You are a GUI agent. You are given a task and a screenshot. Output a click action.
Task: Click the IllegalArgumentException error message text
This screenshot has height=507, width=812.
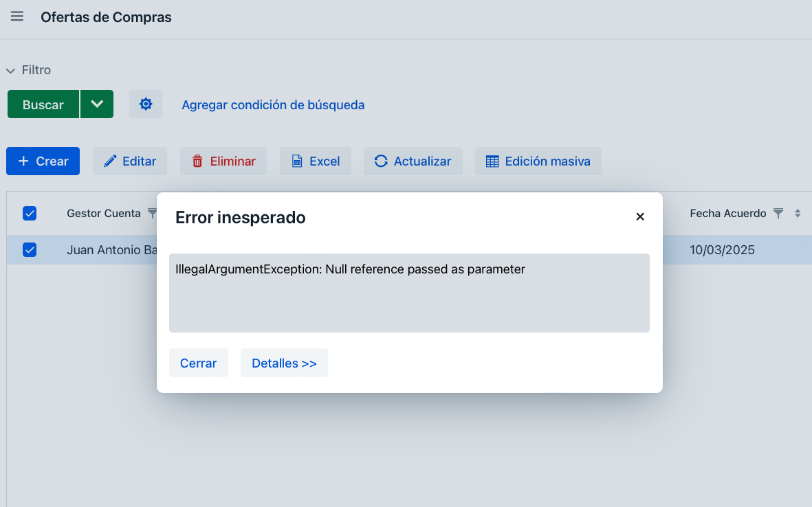[x=350, y=269]
